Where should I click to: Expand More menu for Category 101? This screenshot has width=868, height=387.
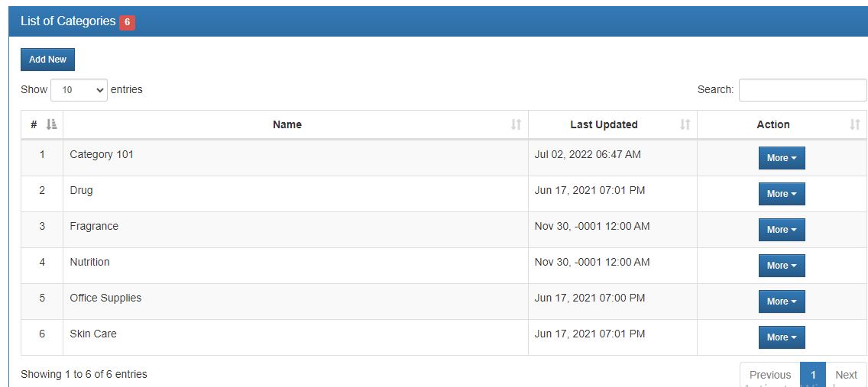click(x=781, y=158)
